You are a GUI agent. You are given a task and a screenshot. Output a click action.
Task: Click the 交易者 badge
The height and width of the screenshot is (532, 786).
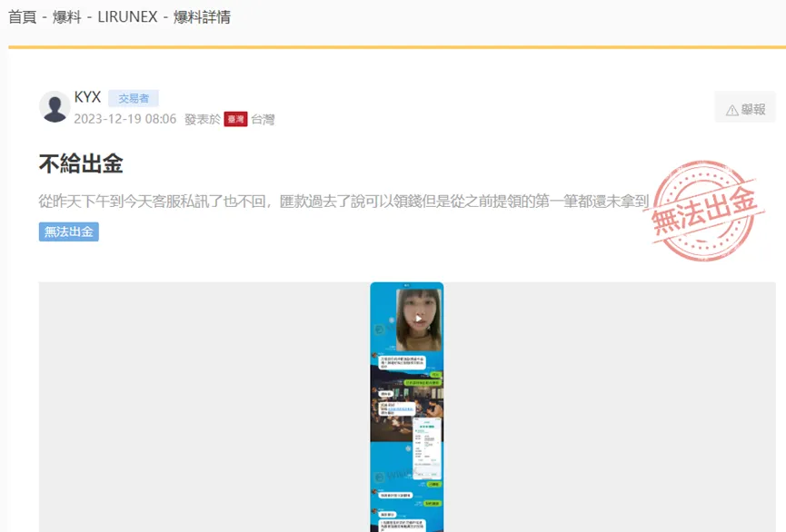(134, 98)
